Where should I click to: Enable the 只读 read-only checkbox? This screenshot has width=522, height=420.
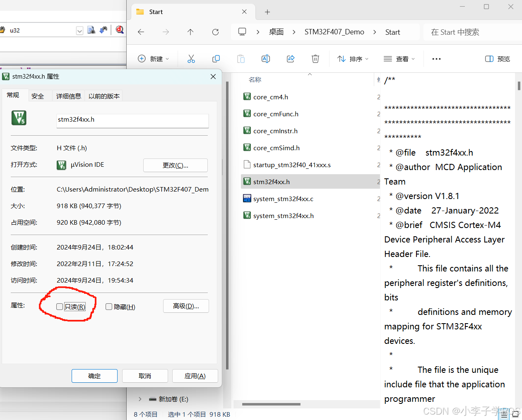click(x=59, y=306)
